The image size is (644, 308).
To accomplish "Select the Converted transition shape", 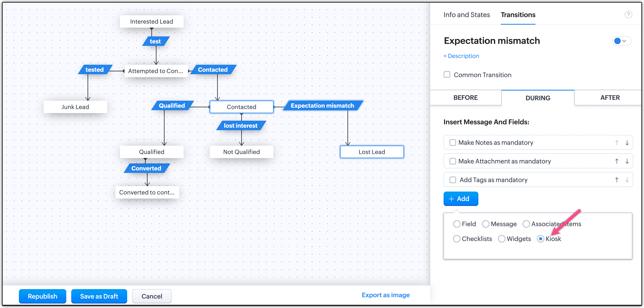I will [146, 168].
